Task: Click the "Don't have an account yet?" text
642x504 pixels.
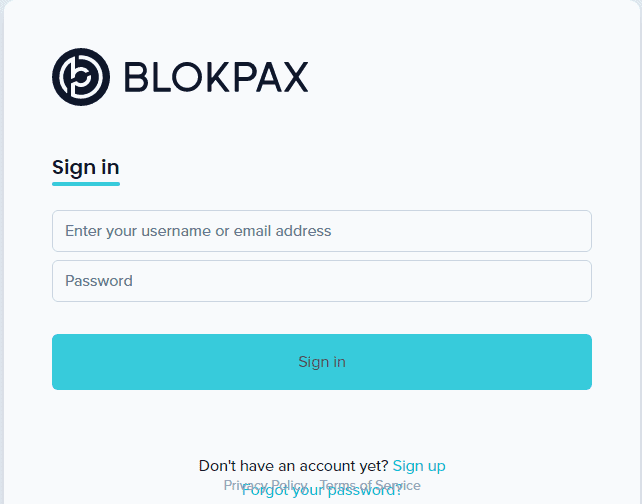Action: (294, 466)
